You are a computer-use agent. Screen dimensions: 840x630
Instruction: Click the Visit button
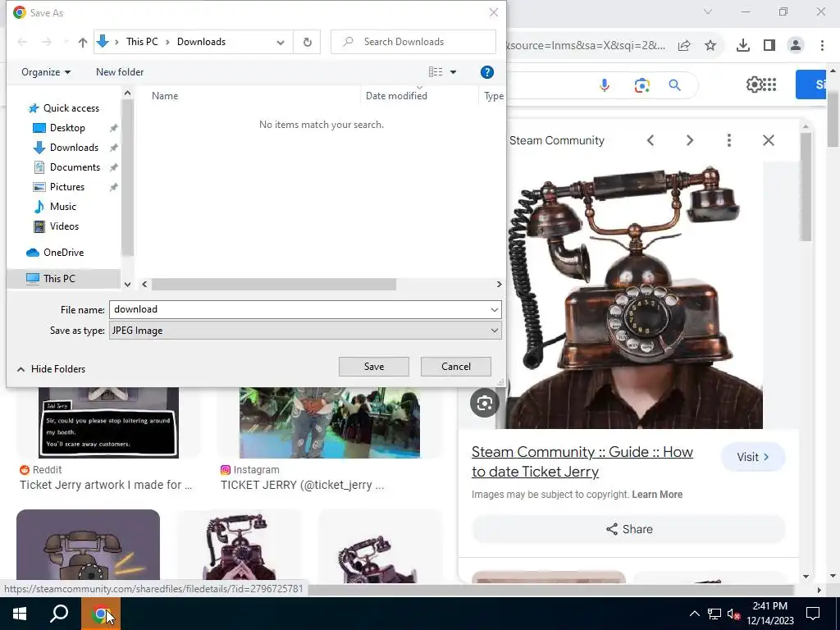pos(753,457)
